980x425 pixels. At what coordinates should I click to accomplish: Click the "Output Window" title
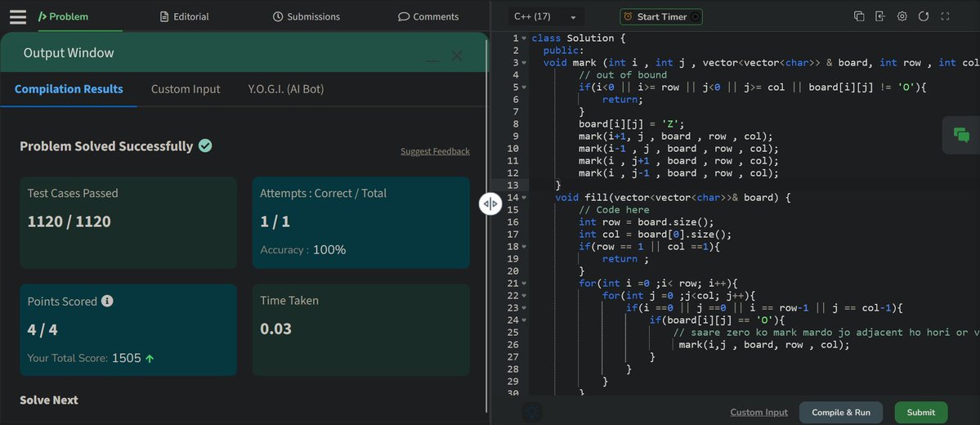point(69,53)
